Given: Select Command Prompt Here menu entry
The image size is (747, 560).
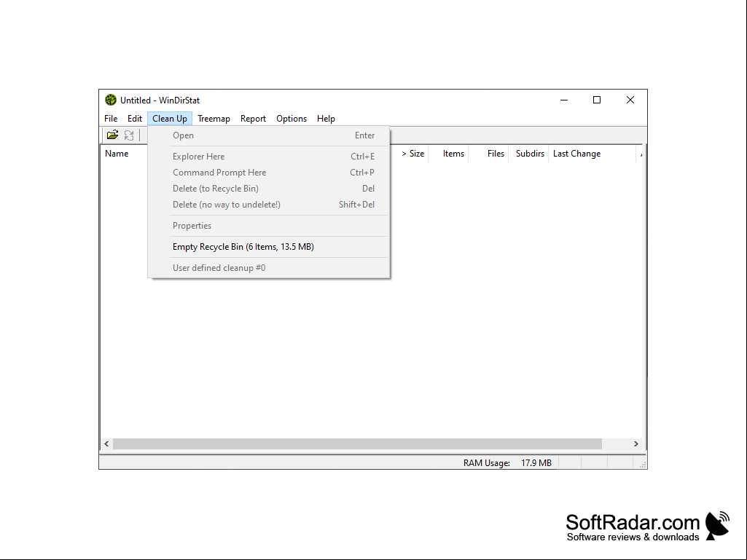Looking at the screenshot, I should pos(269,173).
